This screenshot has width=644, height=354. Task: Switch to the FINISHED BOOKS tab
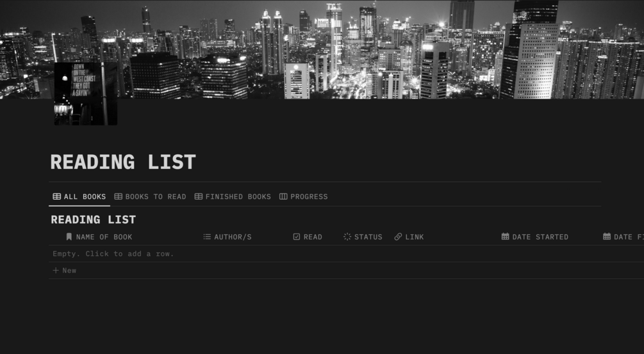(x=233, y=197)
